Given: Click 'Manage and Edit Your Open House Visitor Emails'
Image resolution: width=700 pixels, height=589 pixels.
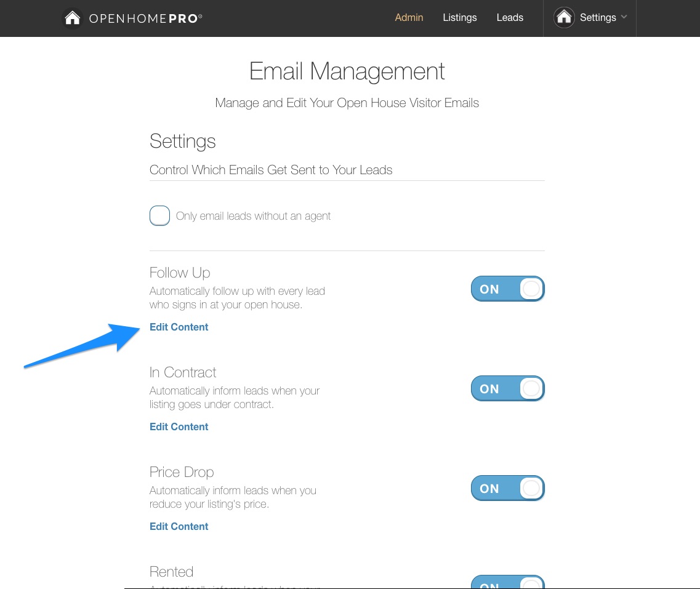Looking at the screenshot, I should [x=347, y=103].
